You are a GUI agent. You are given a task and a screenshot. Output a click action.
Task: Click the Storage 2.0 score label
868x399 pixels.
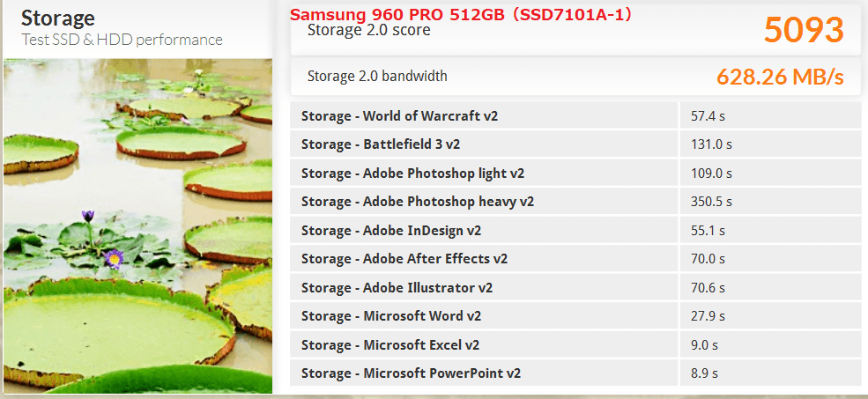coord(368,30)
